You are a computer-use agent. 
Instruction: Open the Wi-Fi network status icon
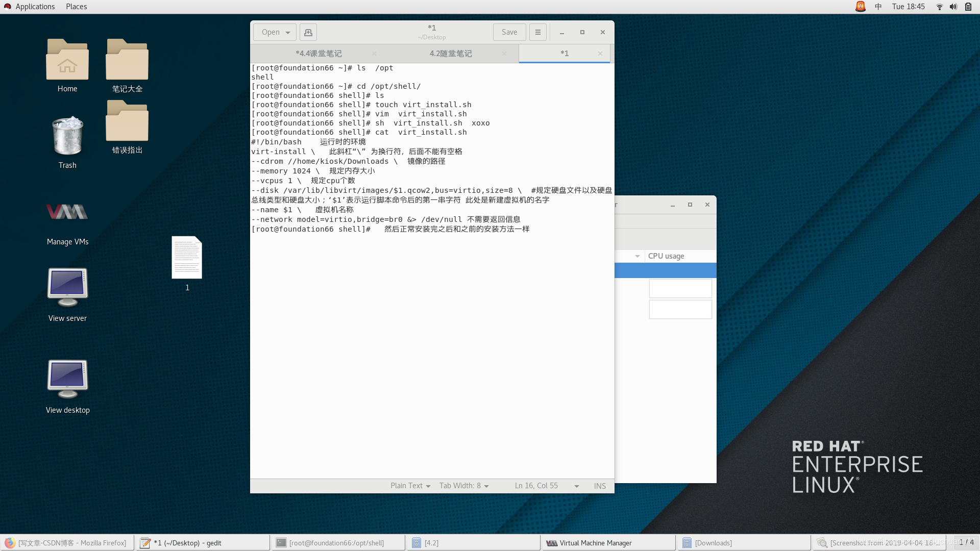(939, 7)
